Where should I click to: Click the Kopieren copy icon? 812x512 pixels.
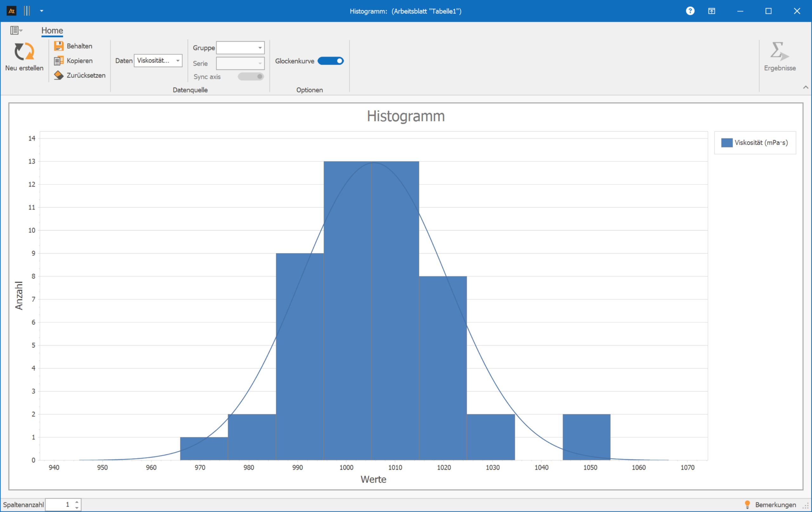59,61
